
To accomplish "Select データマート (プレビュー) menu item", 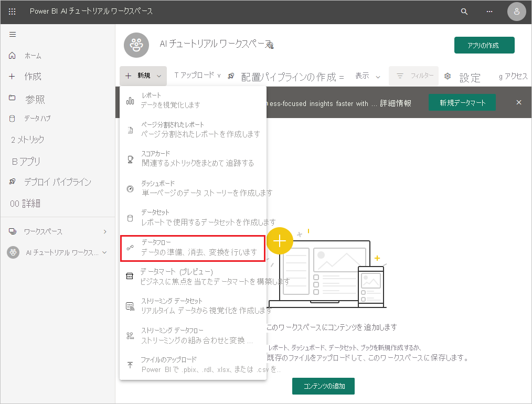I will tap(193, 277).
